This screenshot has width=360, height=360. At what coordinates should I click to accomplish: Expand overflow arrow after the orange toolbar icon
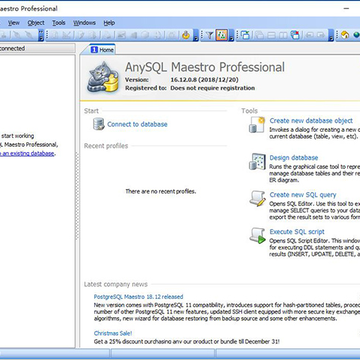(196, 35)
